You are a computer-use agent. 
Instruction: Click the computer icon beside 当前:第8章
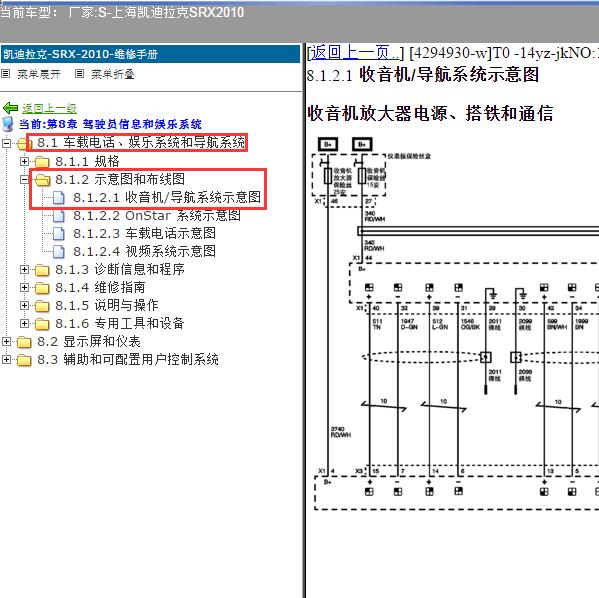(x=8, y=124)
